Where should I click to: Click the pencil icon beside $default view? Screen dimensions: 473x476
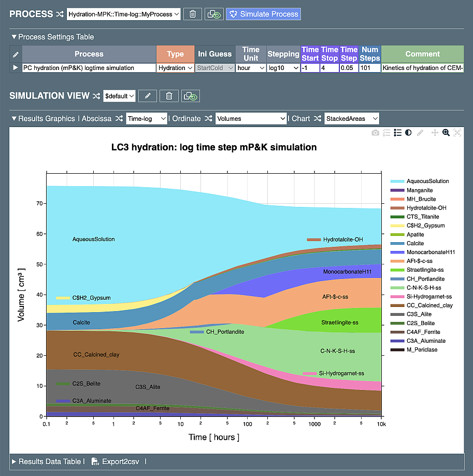(x=148, y=96)
